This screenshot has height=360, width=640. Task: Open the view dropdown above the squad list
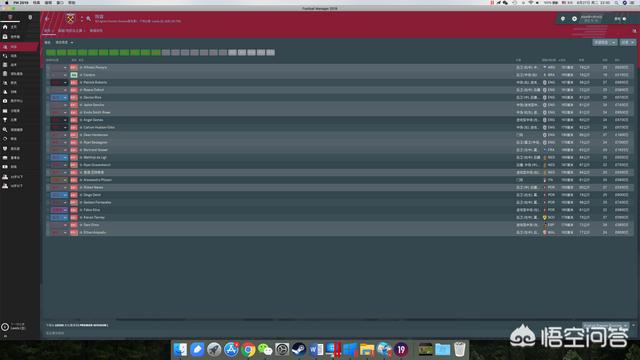tap(64, 42)
